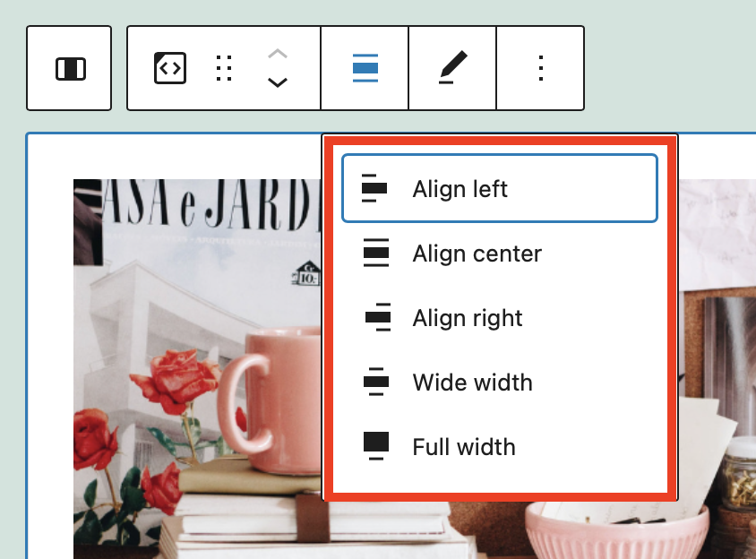This screenshot has height=559, width=756.
Task: Apply Full width alignment
Action: click(464, 447)
